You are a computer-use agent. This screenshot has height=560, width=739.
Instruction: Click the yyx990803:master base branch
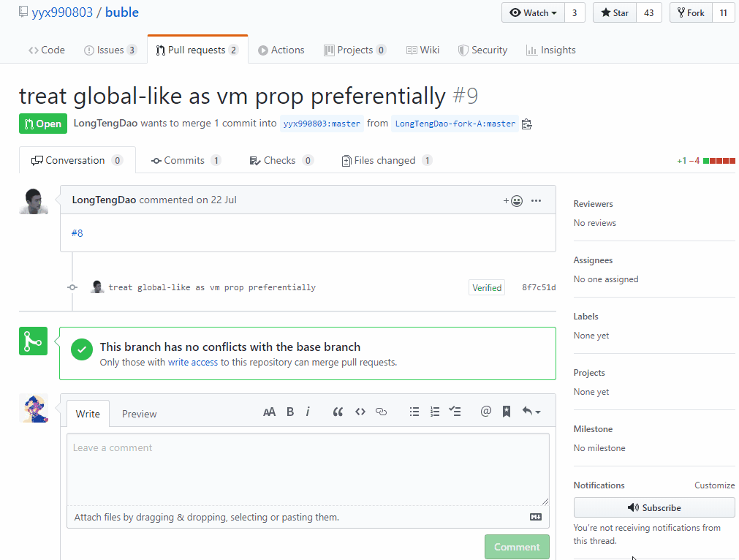[322, 124]
